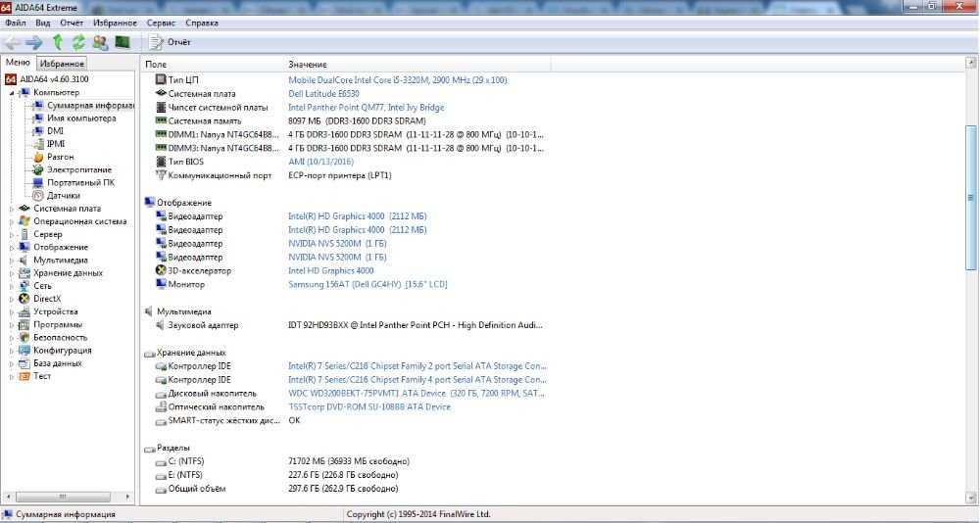Viewport: 980px width, 523px height.
Task: Open the Файл menu
Action: [16, 23]
